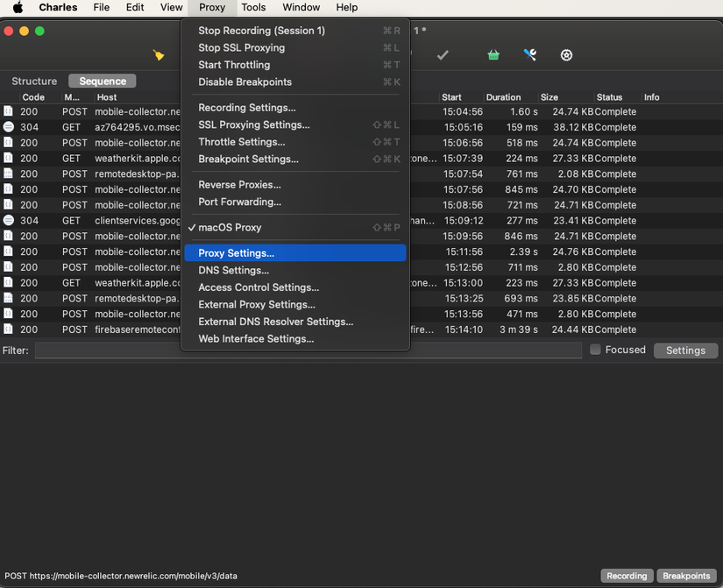The image size is (723, 588).
Task: Click the Settings button beside Focused
Action: [x=685, y=350]
